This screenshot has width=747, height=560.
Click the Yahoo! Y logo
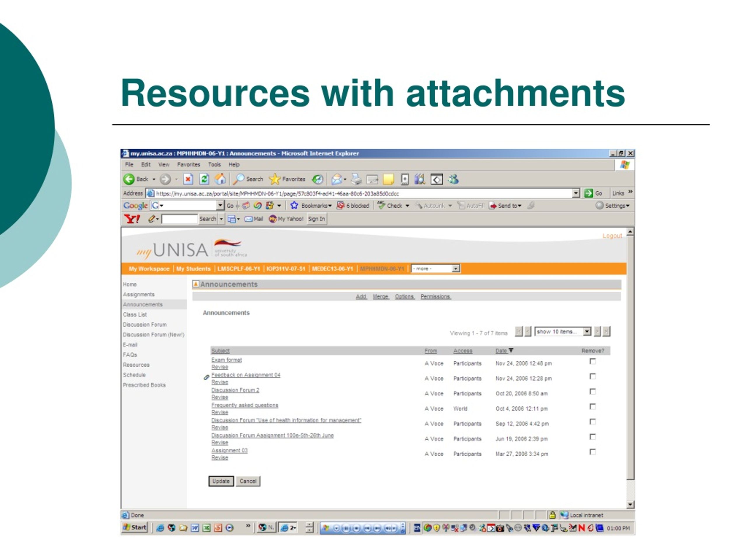(132, 219)
